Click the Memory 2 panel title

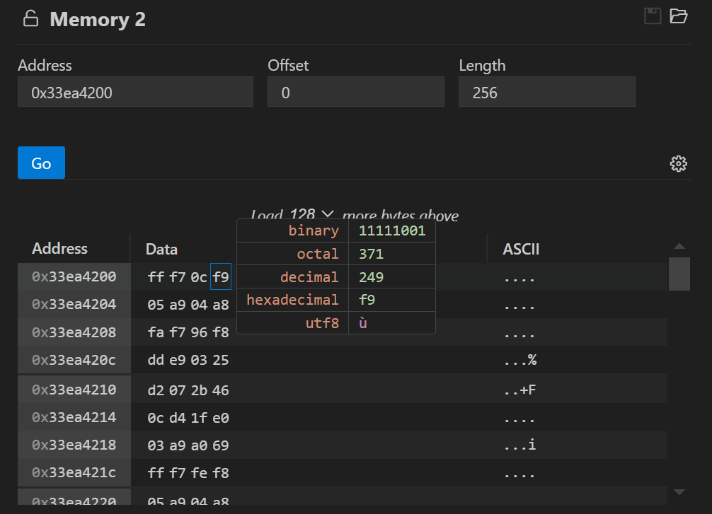point(90,19)
